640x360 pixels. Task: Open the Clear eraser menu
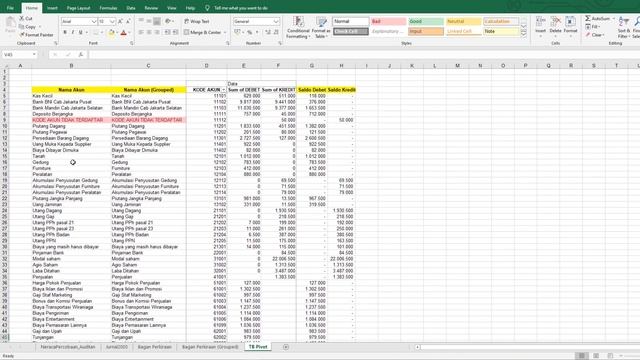pos(595,35)
